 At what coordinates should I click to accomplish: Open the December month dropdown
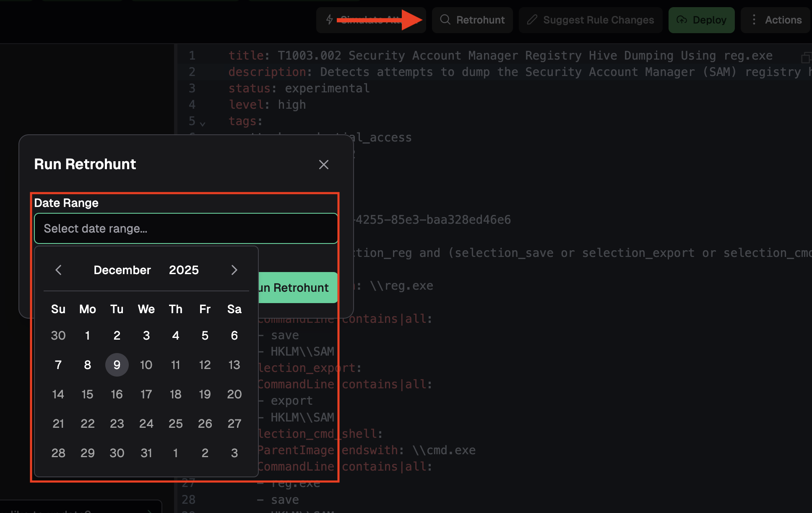coord(122,270)
